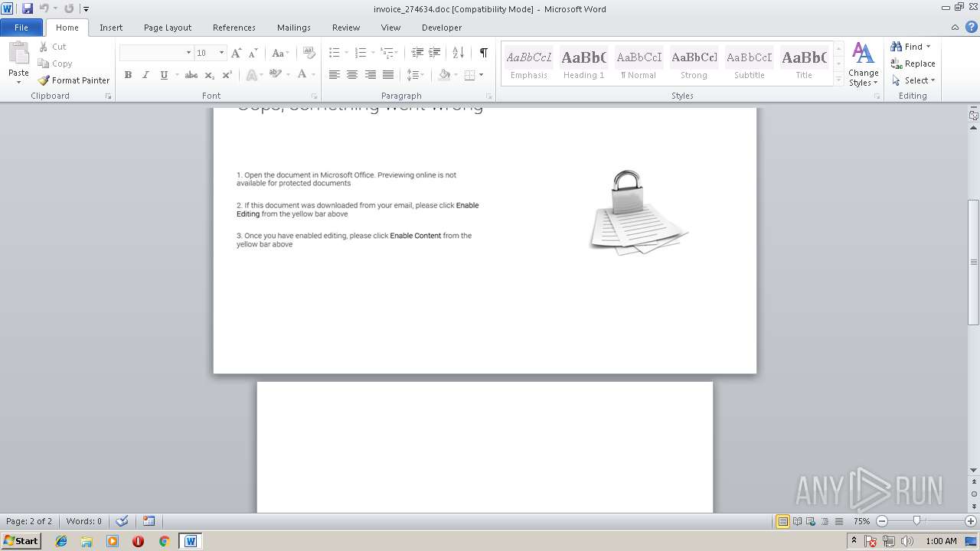Click Increase Indent icon
This screenshot has height=551, width=980.
(x=434, y=53)
